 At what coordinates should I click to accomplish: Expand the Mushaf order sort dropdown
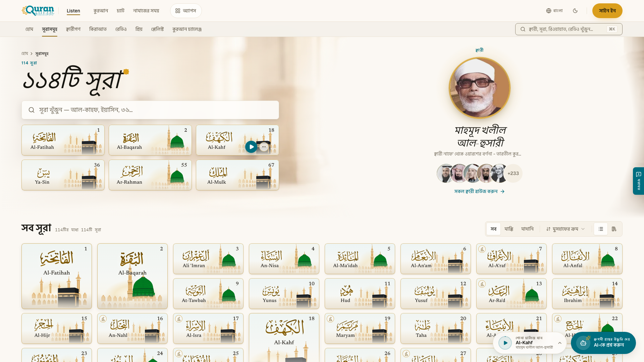[566, 229]
